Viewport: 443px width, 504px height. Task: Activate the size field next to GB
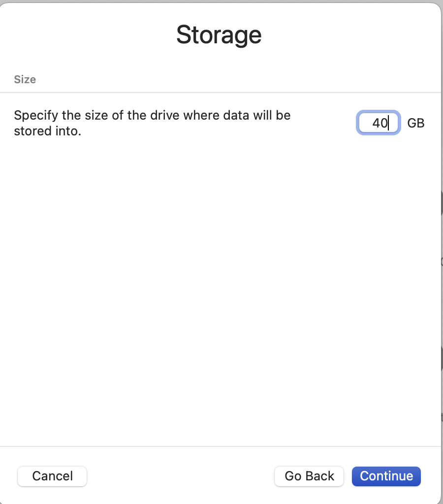click(x=379, y=123)
